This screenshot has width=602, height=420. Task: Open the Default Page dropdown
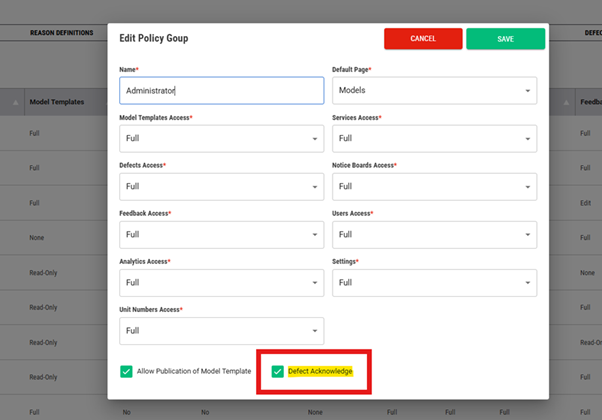[434, 90]
